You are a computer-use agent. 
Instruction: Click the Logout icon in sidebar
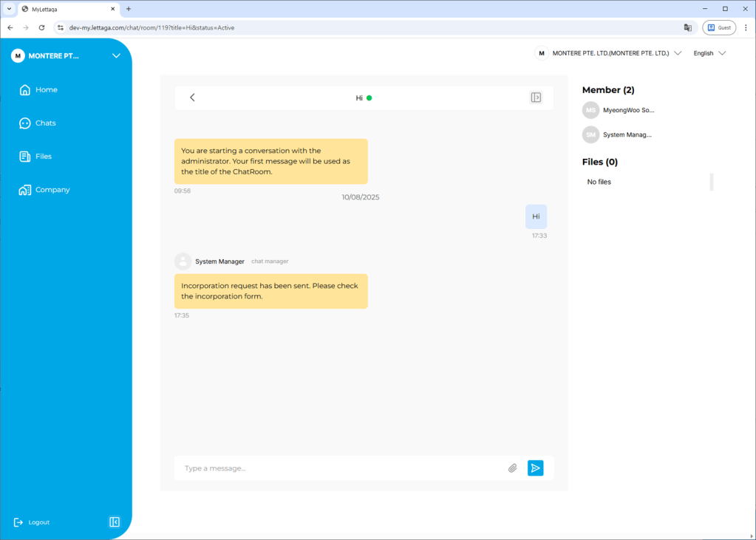point(18,522)
